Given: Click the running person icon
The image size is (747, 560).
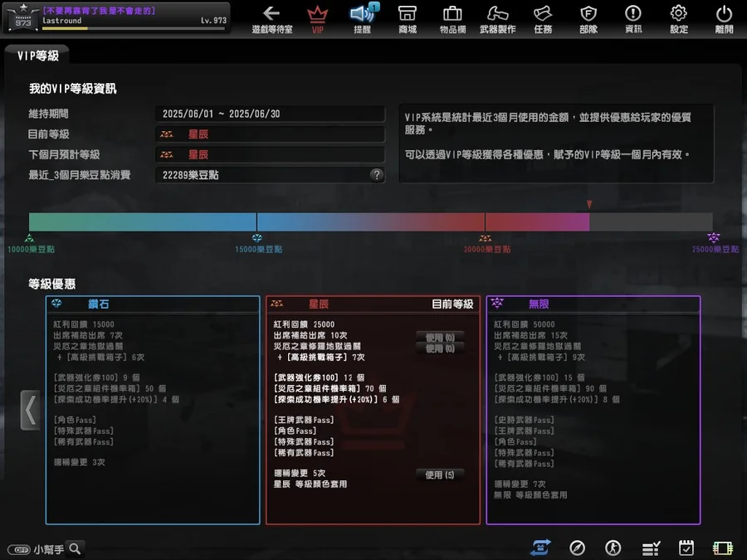Looking at the screenshot, I should tap(613, 548).
